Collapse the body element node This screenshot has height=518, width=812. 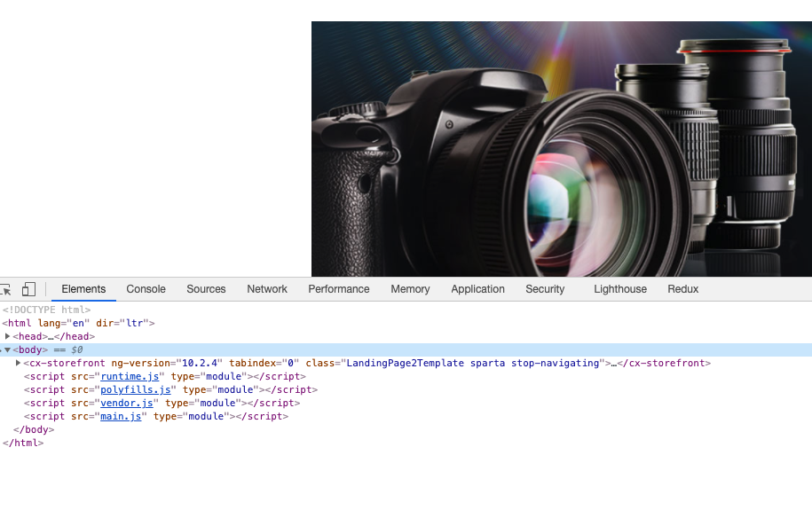click(x=8, y=349)
